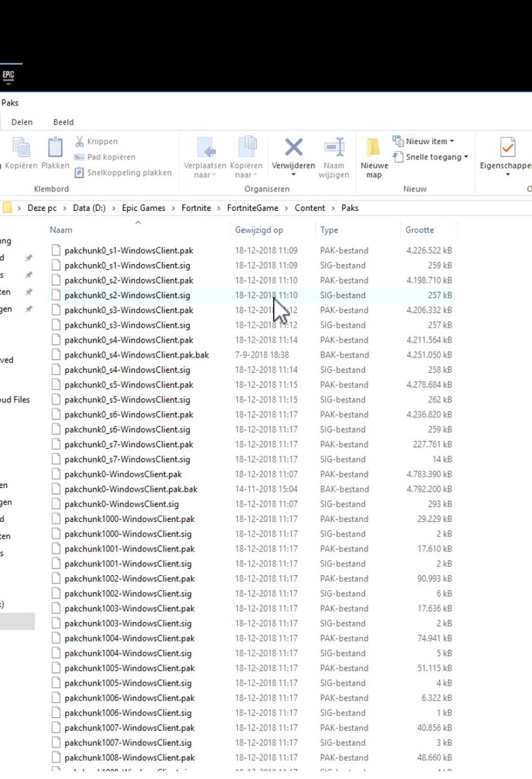The width and height of the screenshot is (532, 779).
Task: Open the Delen ribbon tab
Action: click(22, 122)
